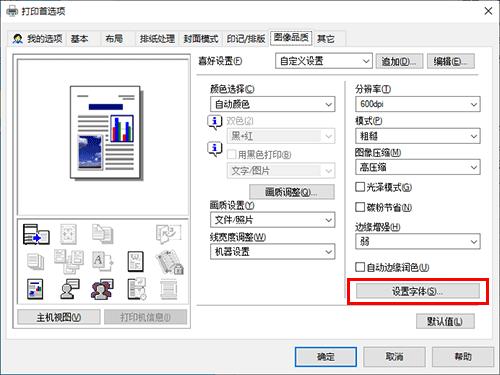Click the printer output tray status icon
Viewport: 500px width, 375px height.
click(36, 234)
